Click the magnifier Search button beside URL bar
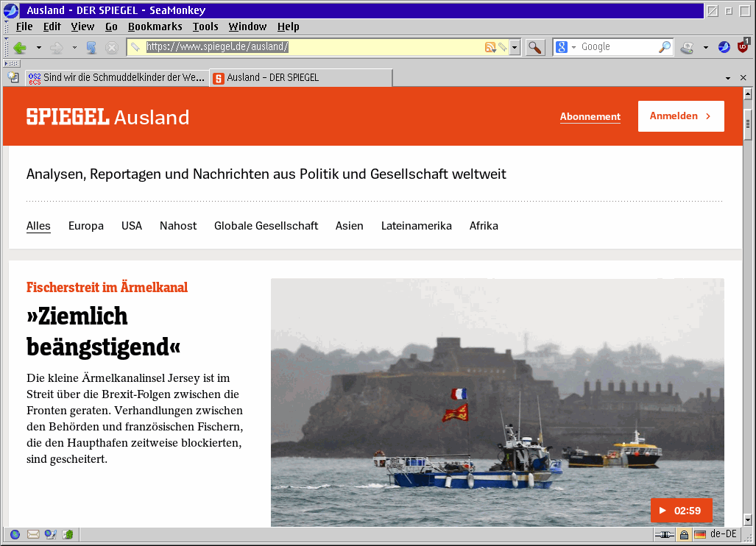 [x=534, y=47]
